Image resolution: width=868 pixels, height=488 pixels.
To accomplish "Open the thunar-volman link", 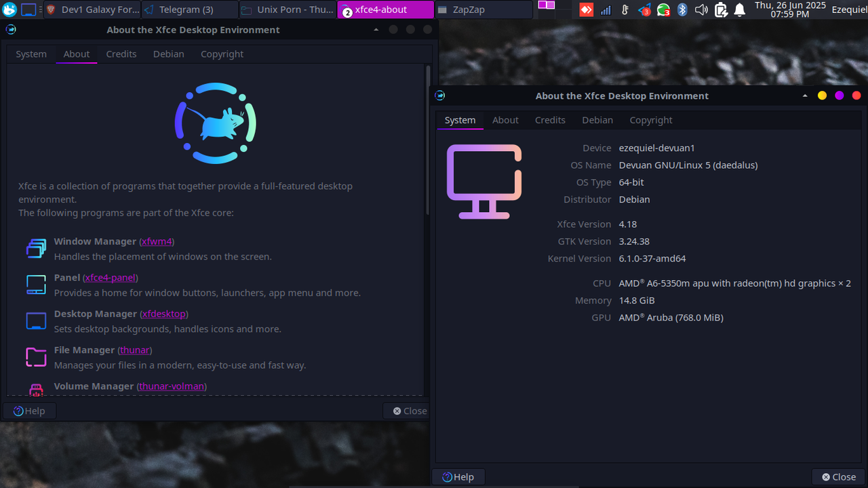I will (172, 386).
